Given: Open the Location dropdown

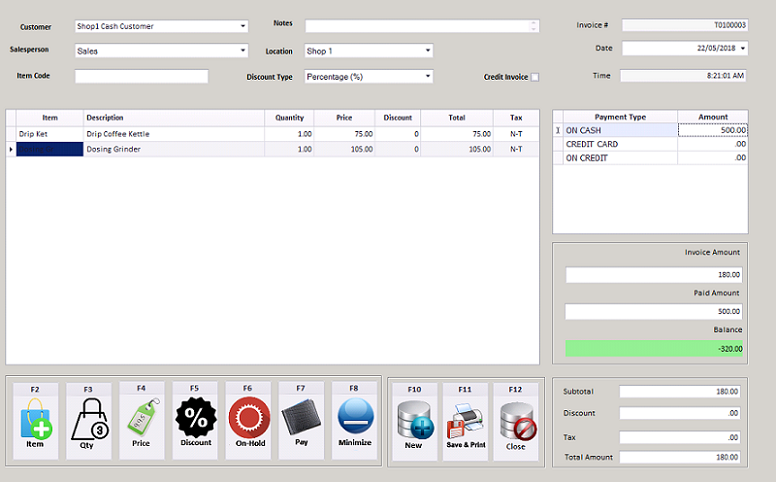Looking at the screenshot, I should [x=428, y=50].
